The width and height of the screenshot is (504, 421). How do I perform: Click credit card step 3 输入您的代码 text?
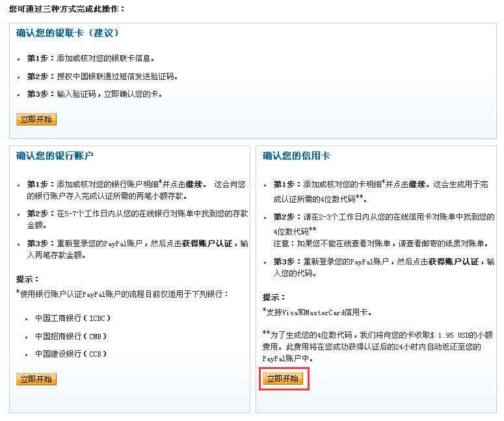(384, 268)
